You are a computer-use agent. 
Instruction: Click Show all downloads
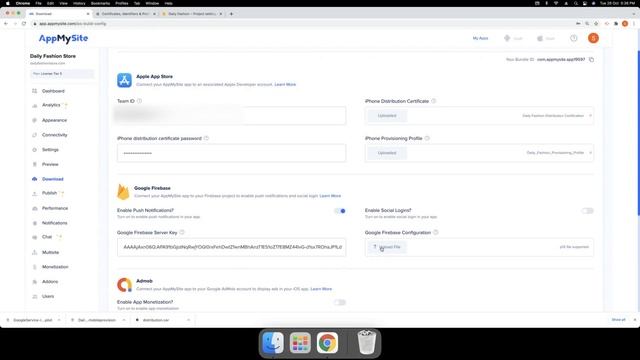(x=618, y=320)
